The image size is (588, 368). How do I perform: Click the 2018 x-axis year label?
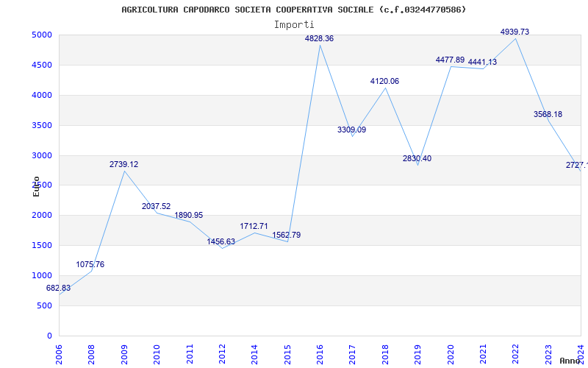click(385, 354)
